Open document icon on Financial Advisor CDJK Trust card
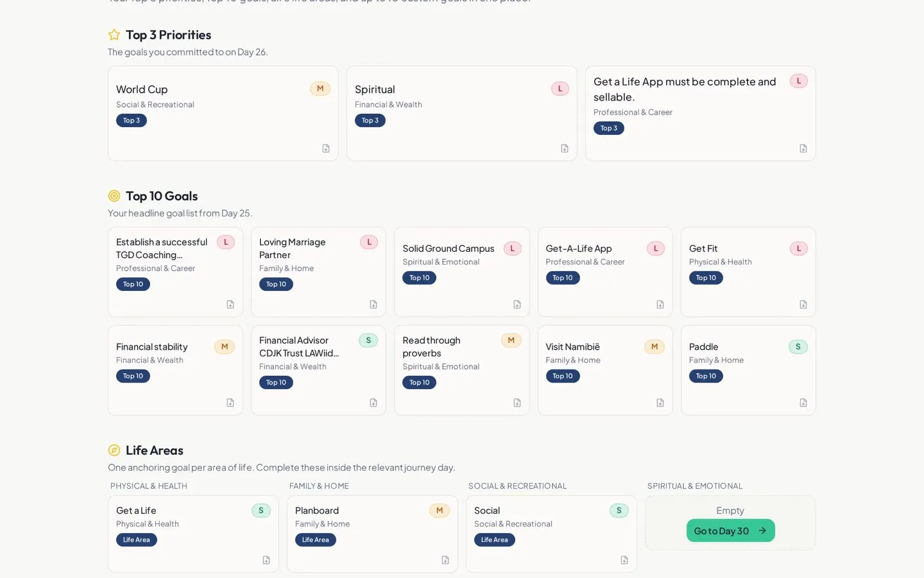 (373, 403)
